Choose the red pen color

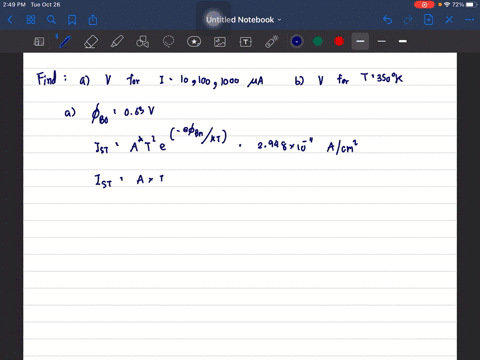pos(339,41)
